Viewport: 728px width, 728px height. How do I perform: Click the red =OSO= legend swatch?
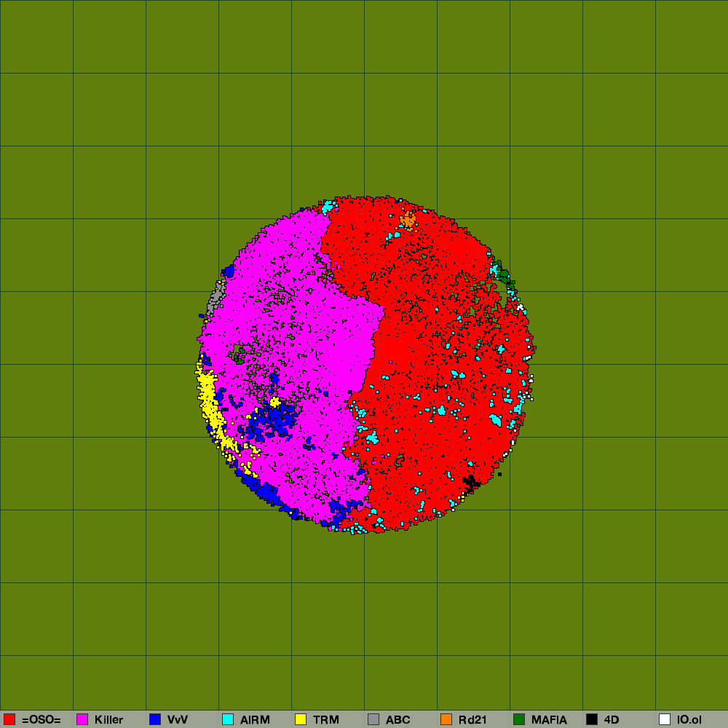9,719
